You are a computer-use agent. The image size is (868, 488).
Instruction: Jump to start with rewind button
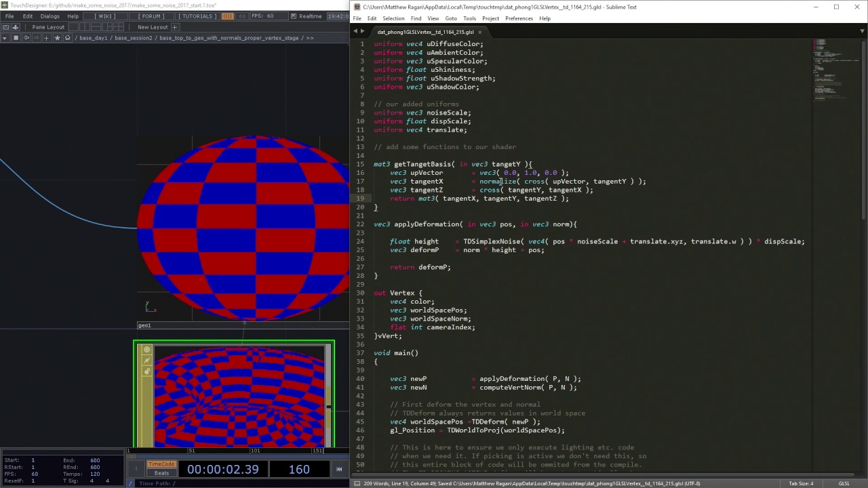tap(339, 469)
